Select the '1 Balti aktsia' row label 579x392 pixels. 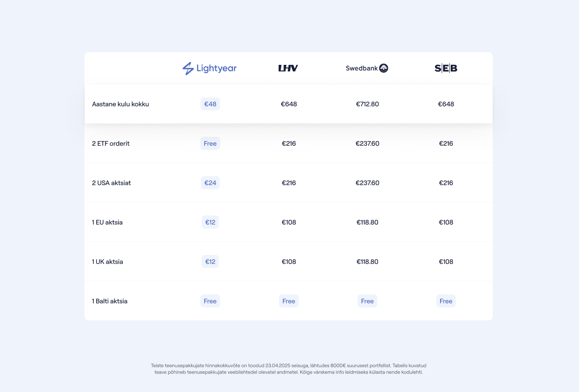[x=110, y=301]
